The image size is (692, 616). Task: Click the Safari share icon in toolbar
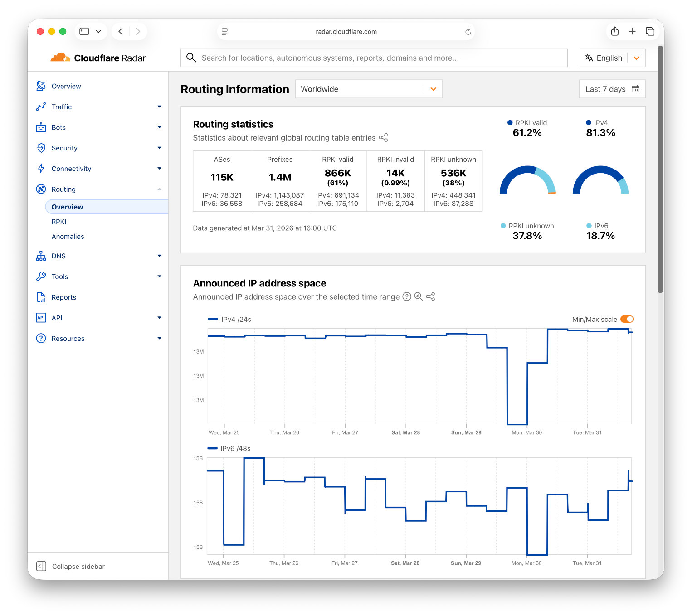(615, 31)
